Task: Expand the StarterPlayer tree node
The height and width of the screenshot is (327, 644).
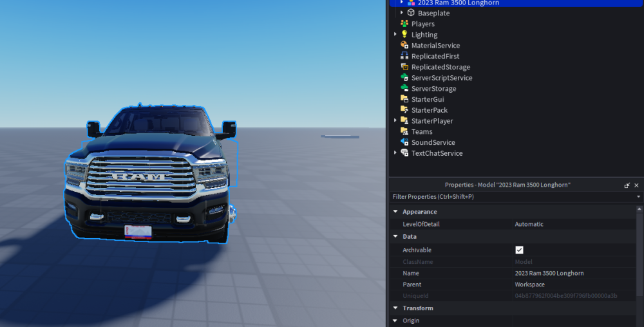Action: (x=395, y=120)
